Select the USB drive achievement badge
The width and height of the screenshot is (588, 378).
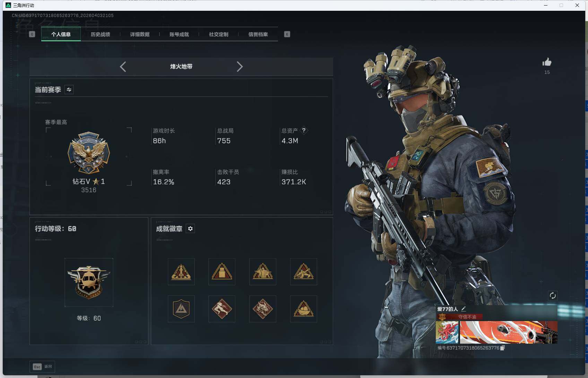pos(222,272)
